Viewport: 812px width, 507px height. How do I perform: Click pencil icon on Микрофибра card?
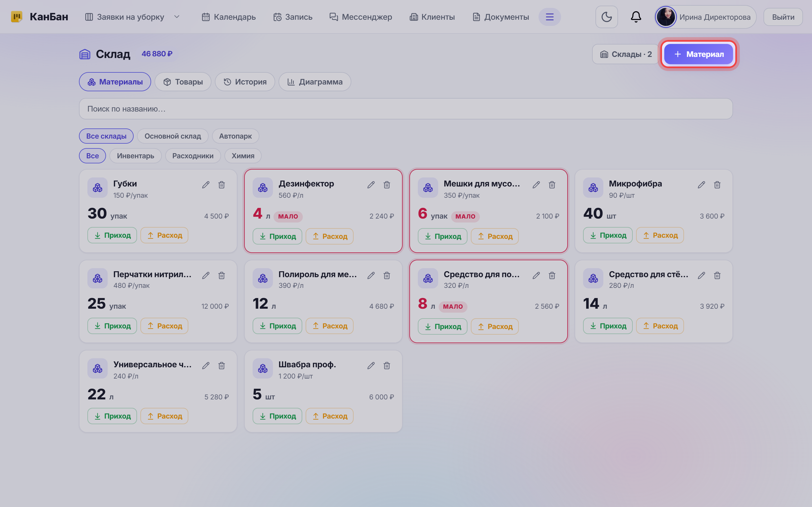point(701,185)
